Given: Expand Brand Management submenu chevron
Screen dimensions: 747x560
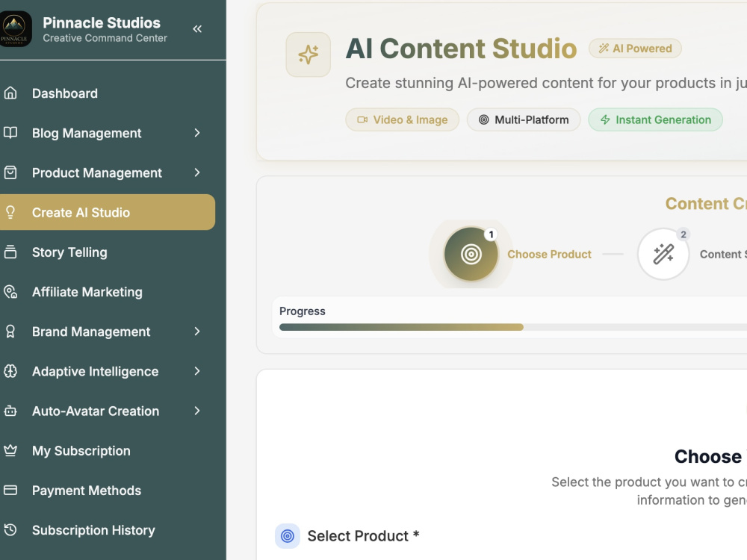Looking at the screenshot, I should [x=197, y=332].
